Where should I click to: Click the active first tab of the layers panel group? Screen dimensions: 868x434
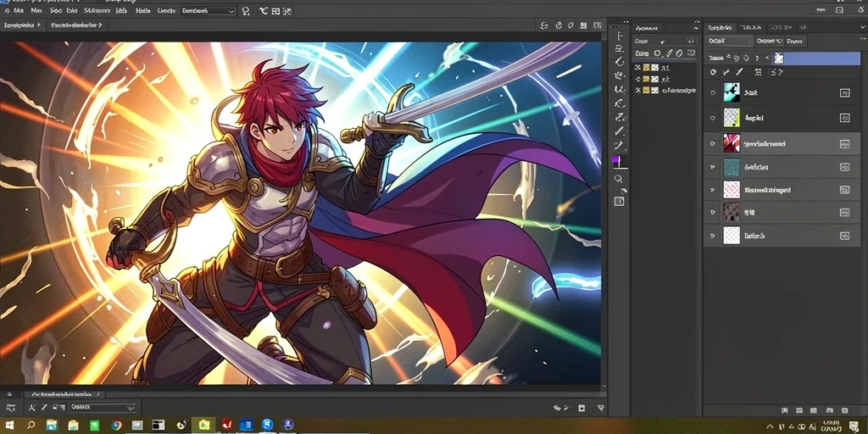click(721, 26)
